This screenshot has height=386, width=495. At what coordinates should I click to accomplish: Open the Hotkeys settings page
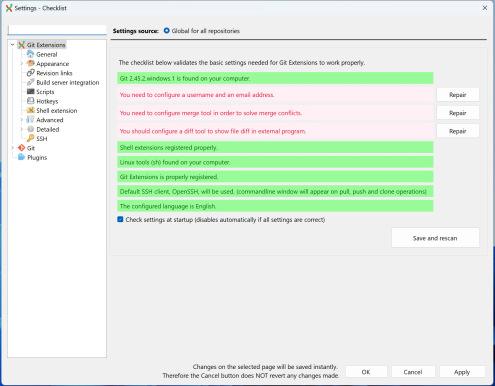47,101
